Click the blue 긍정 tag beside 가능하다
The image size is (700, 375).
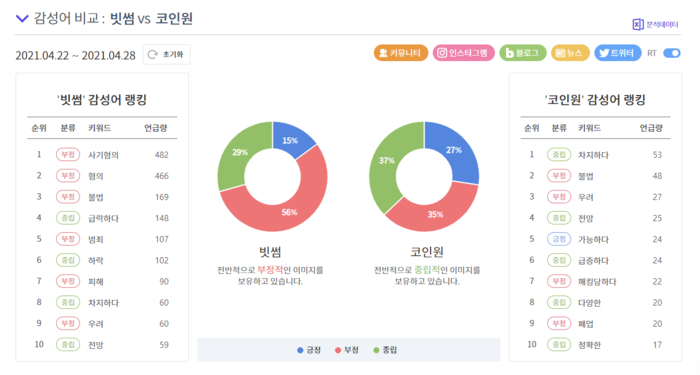point(559,239)
